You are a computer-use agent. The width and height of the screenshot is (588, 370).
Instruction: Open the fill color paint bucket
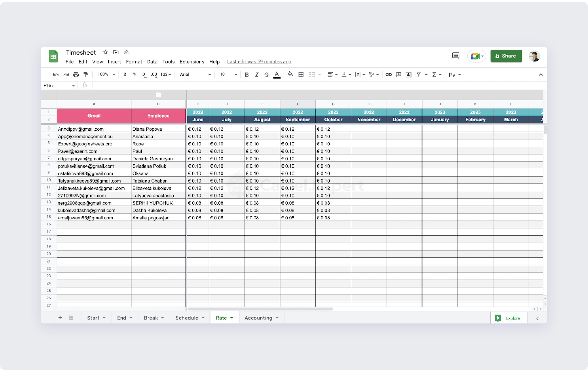pyautogui.click(x=290, y=75)
